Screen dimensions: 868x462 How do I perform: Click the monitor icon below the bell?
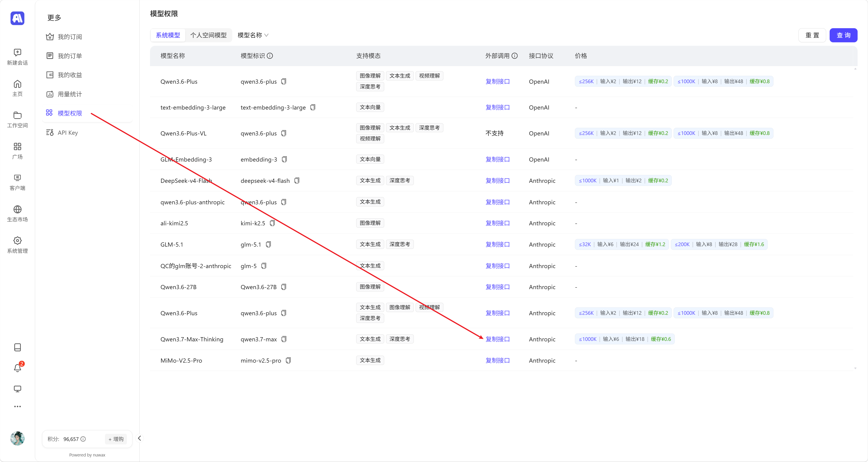pos(18,389)
